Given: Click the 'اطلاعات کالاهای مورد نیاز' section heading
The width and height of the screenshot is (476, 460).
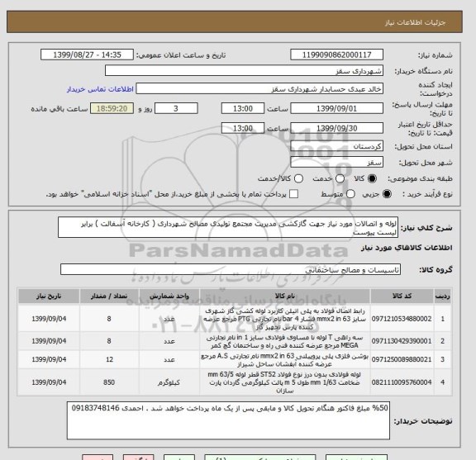Looking at the screenshot, I should point(407,248).
